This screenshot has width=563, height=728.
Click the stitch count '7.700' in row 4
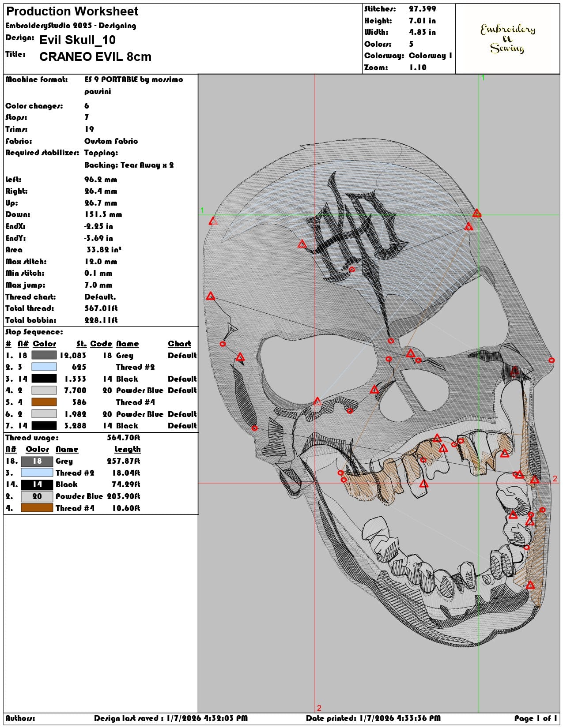click(75, 390)
